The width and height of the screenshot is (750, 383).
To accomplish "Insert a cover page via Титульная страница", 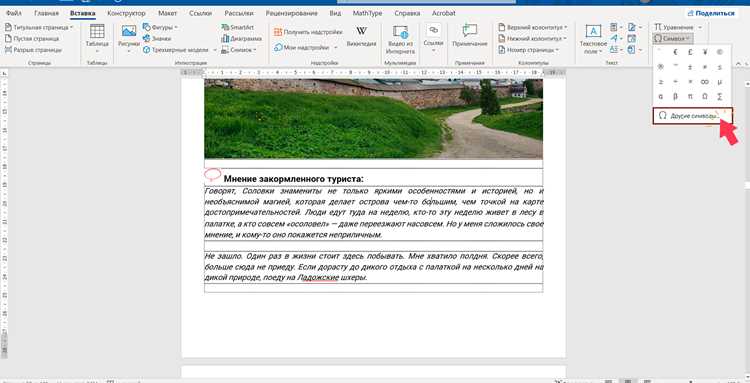I will point(39,28).
